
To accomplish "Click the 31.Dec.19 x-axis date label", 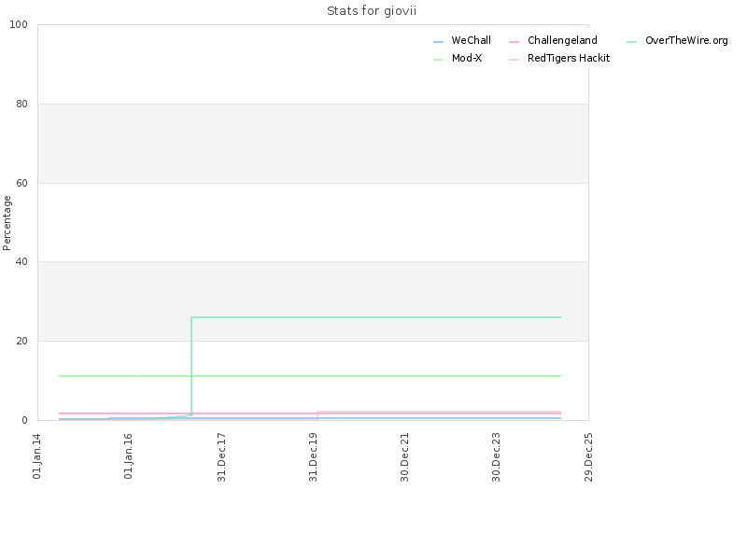I will coord(313,457).
